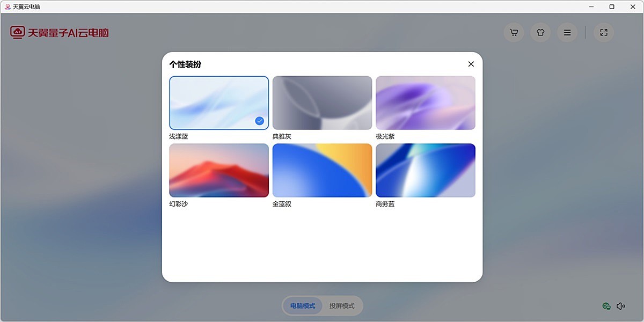
Task: Open the hamburger menu
Action: pyautogui.click(x=567, y=32)
